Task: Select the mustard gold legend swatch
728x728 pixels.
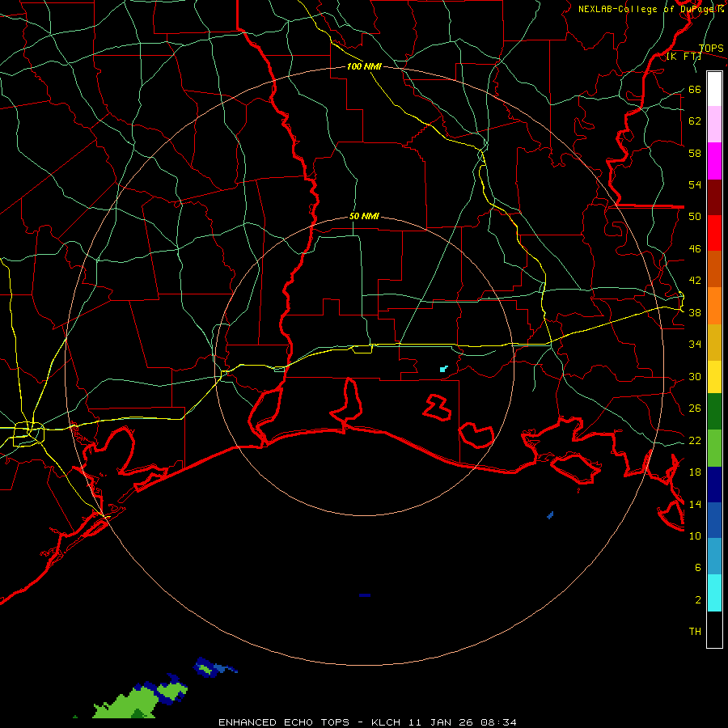Action: 714,342
